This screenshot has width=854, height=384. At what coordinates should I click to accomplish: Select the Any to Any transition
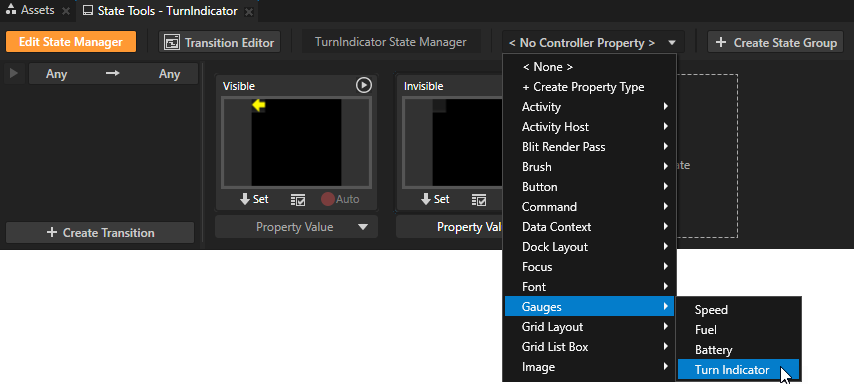click(x=113, y=74)
